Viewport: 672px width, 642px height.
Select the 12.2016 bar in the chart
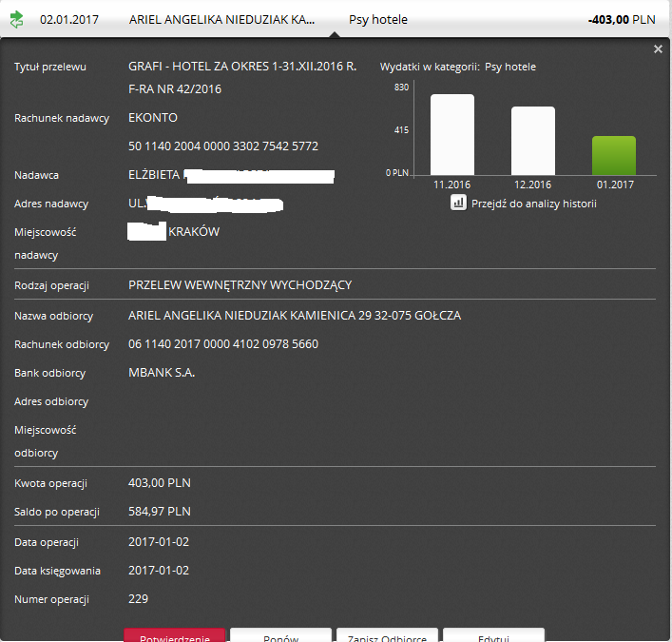click(533, 140)
